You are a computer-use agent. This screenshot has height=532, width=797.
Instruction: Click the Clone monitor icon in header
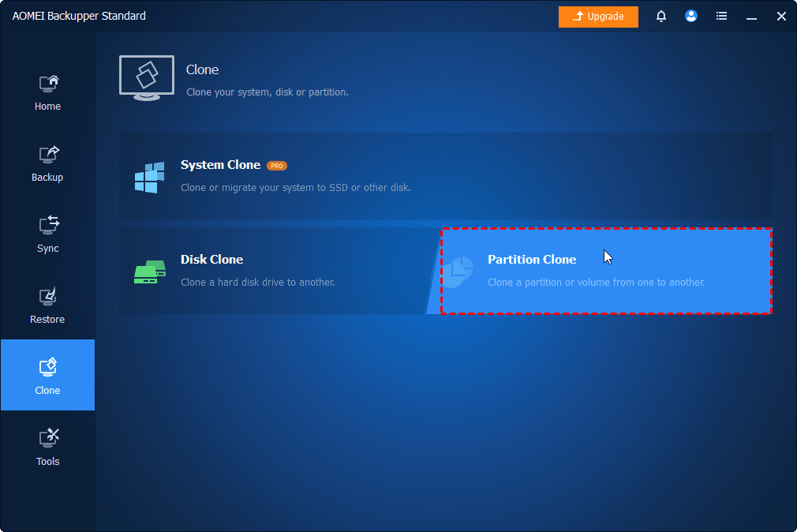click(147, 78)
